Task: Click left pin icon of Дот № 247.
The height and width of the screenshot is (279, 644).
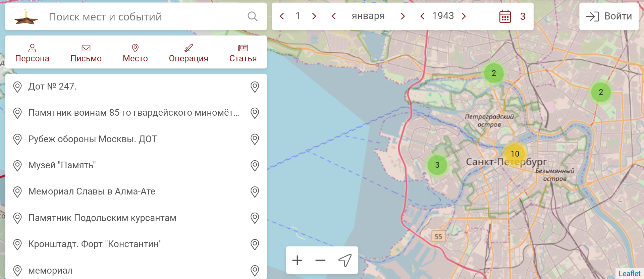Action: tap(17, 87)
